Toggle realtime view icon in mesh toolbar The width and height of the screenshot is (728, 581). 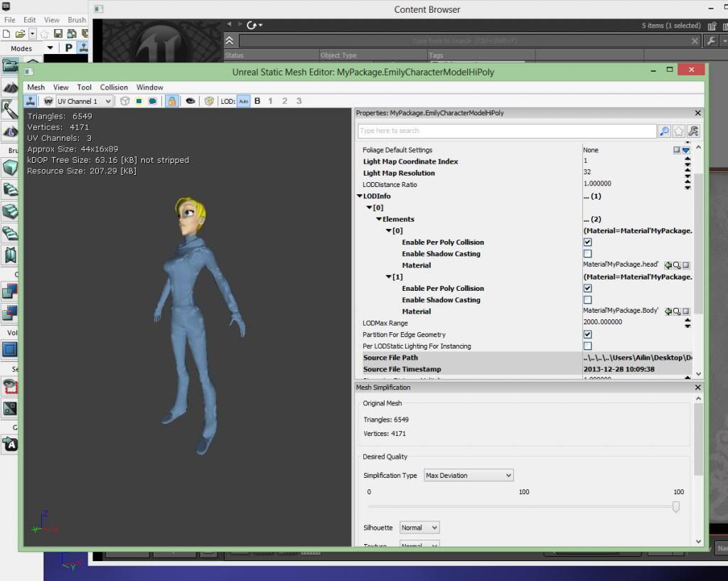pyautogui.click(x=31, y=101)
